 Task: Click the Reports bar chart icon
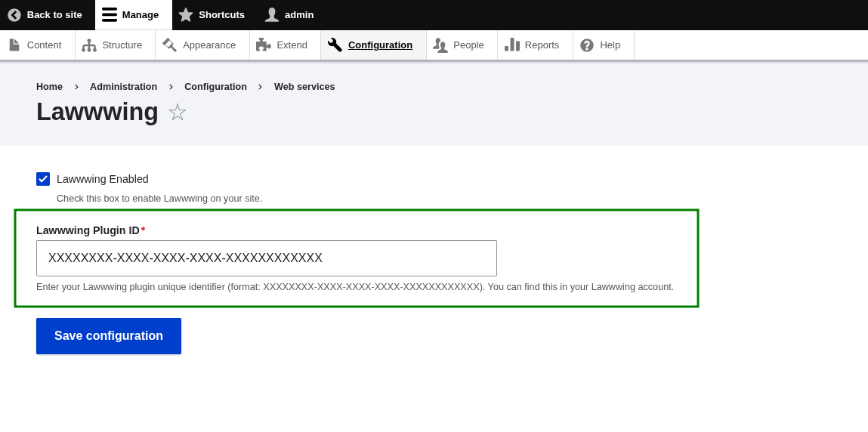tap(512, 45)
